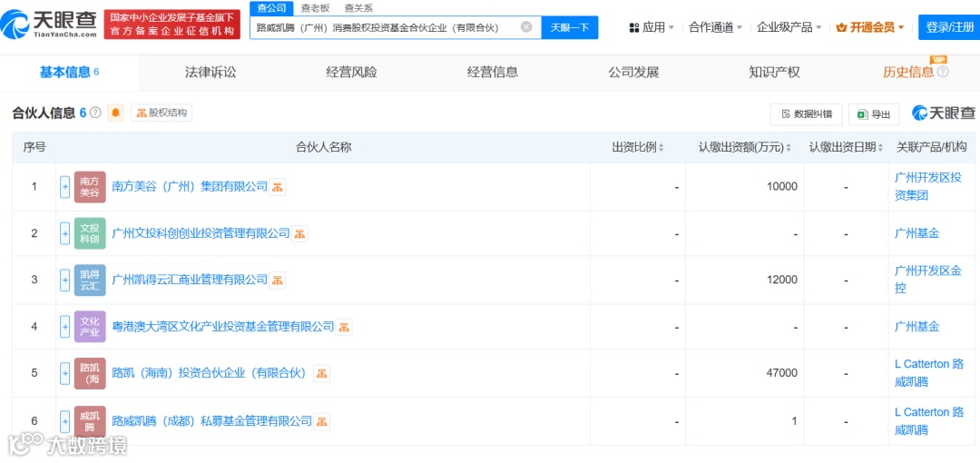
Task: Click the 天眼一下 search button
Action: click(x=569, y=27)
